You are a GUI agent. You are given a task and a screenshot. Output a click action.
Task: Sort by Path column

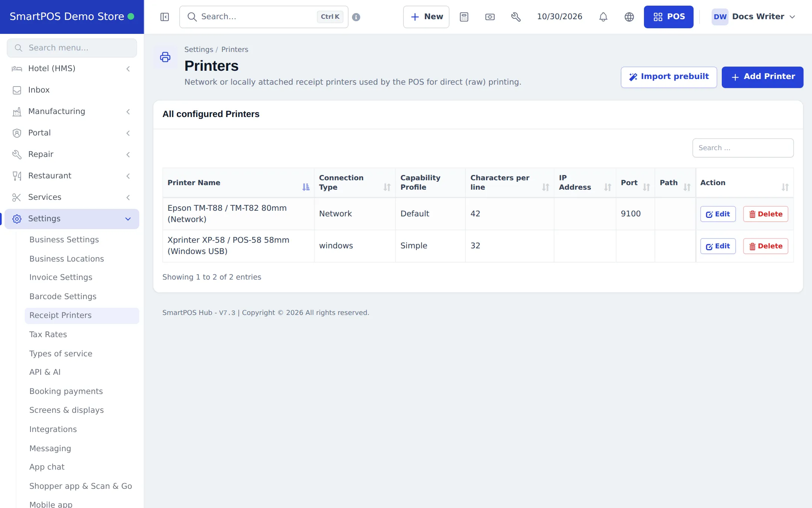point(675,183)
